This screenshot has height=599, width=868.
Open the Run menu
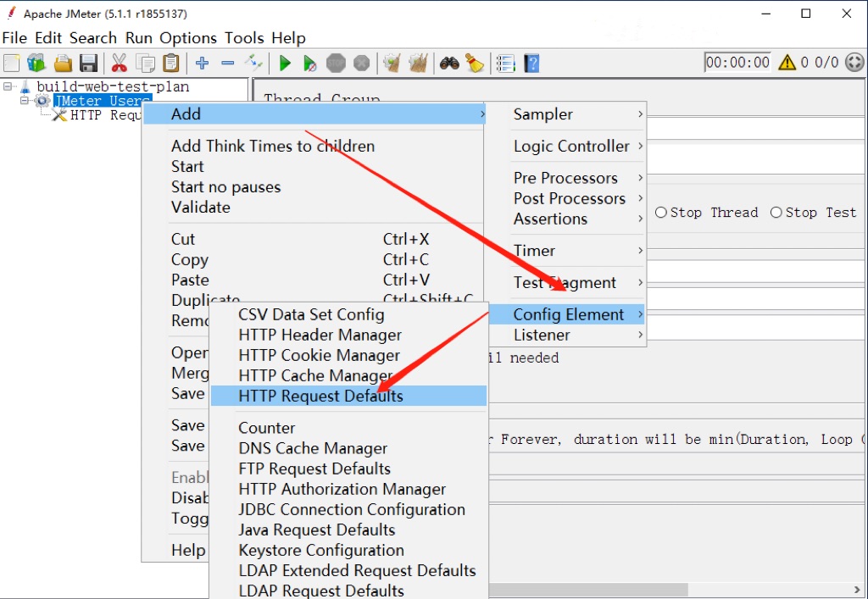pos(138,37)
